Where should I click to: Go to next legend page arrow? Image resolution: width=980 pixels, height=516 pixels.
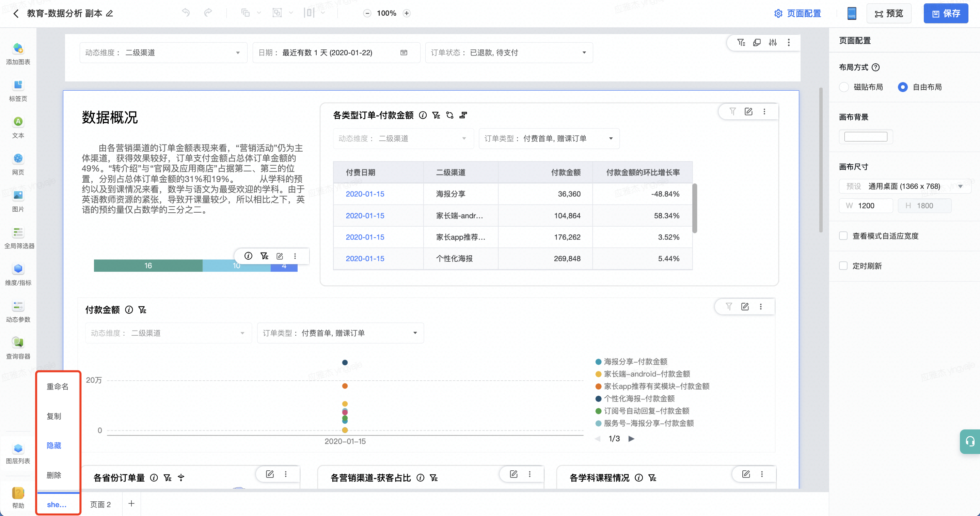(631, 439)
